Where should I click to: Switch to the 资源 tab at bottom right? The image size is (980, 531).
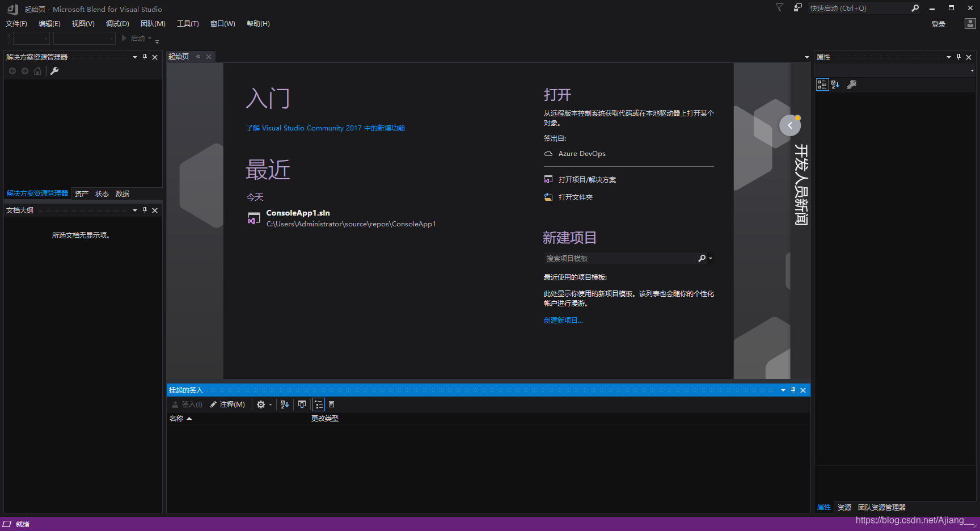pyautogui.click(x=844, y=507)
